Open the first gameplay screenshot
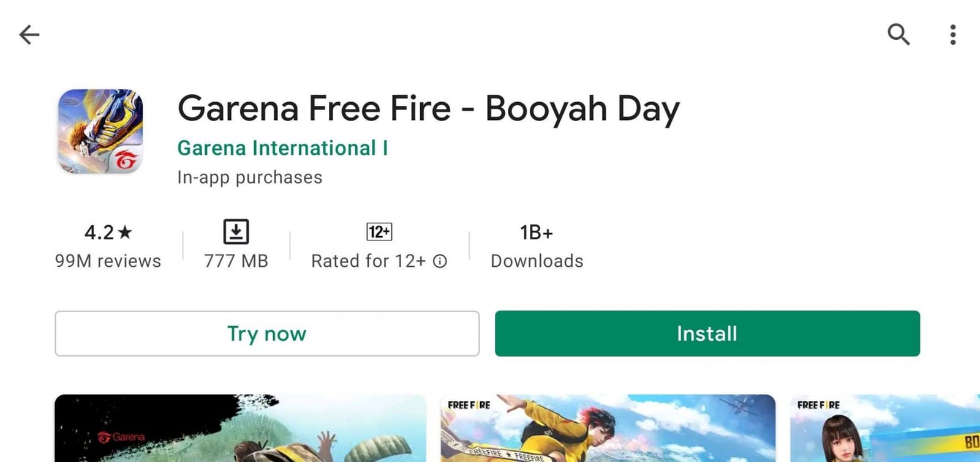Screen dimensions: 980x462 tap(239, 428)
